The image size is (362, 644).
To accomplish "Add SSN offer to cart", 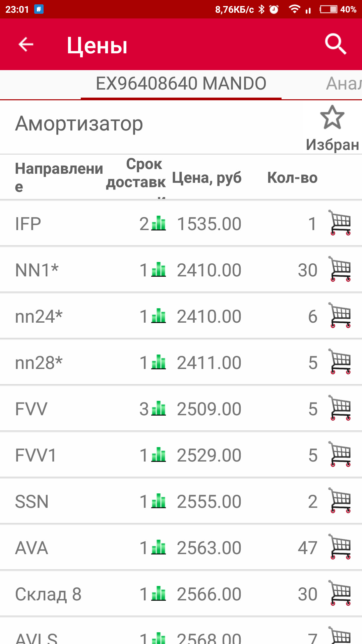I will point(340,500).
